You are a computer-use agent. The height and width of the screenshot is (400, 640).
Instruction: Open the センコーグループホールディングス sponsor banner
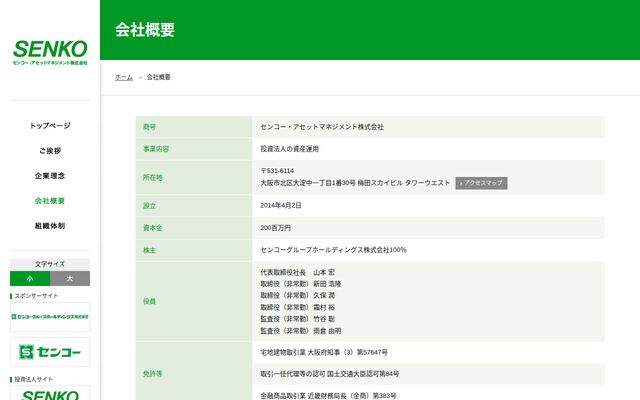point(50,317)
